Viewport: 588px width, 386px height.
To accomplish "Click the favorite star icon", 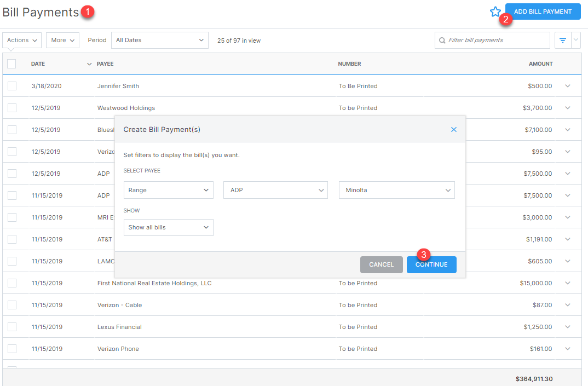I will (495, 11).
